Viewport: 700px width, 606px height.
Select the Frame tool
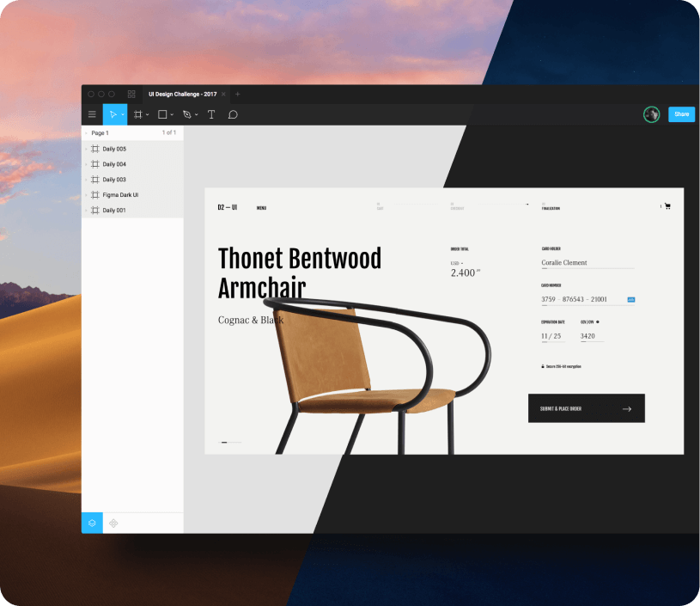pyautogui.click(x=137, y=114)
